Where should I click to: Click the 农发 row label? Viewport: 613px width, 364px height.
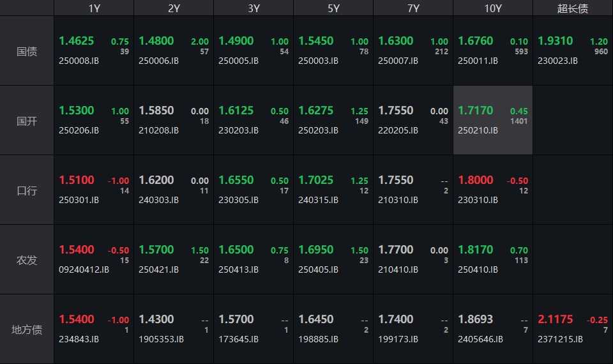click(27, 260)
